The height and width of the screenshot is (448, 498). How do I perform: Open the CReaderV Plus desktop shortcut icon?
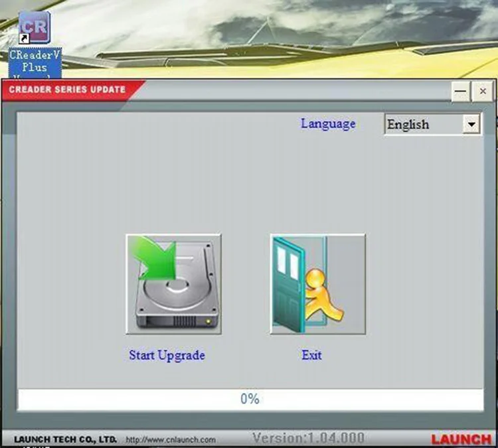[35, 27]
